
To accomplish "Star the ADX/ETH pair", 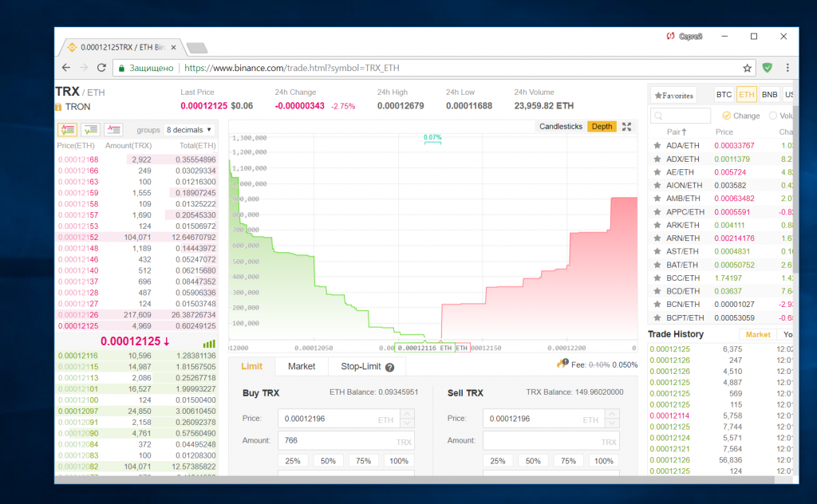I will point(657,159).
